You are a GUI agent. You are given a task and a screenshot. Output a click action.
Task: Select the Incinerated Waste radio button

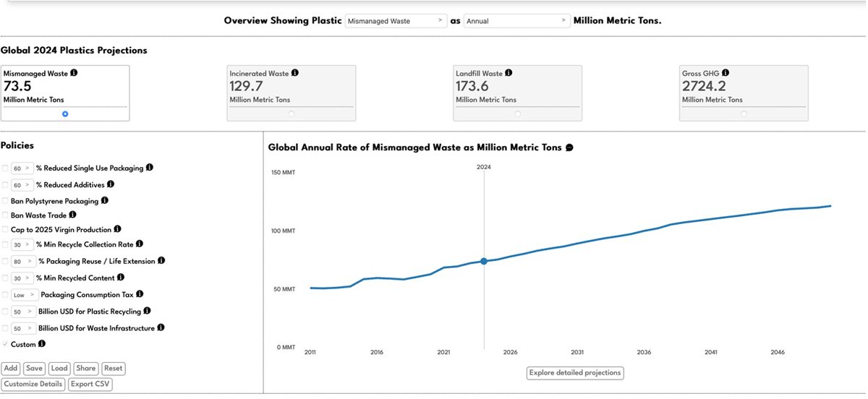292,113
